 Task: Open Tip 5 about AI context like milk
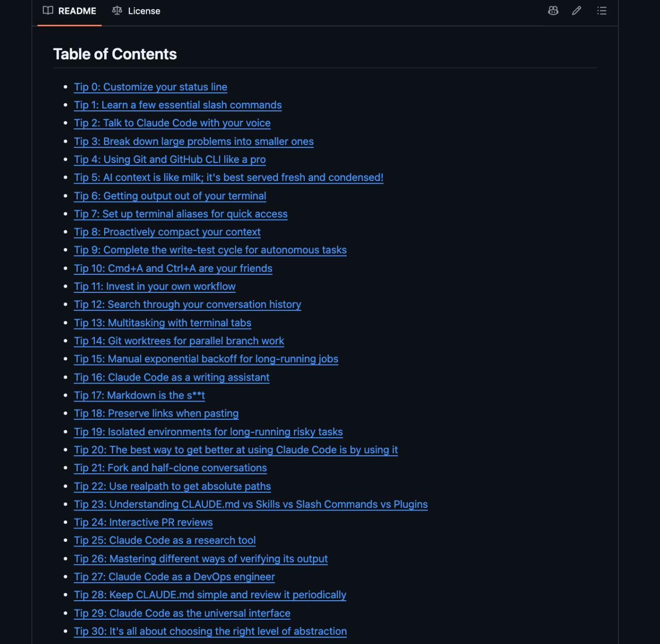pyautogui.click(x=228, y=177)
